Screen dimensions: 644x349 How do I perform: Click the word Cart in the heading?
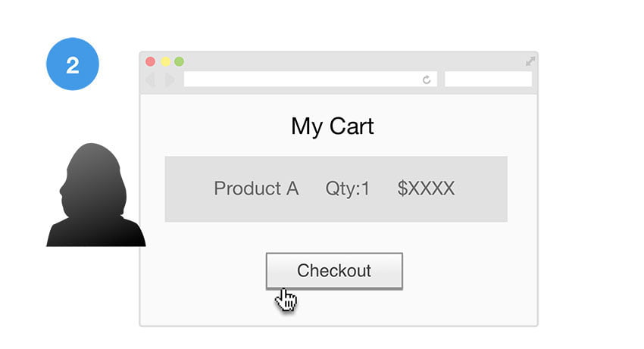pos(352,126)
